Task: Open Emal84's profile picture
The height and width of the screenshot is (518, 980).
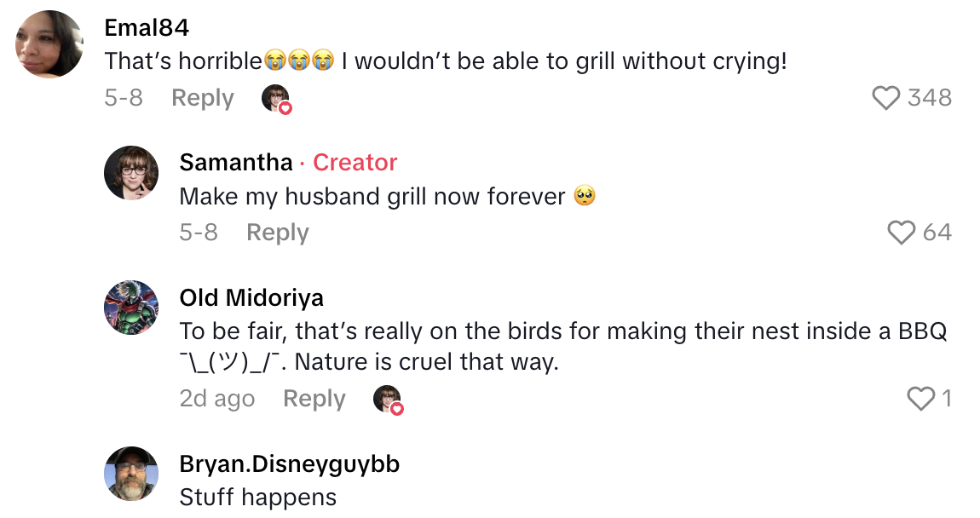Action: [50, 44]
